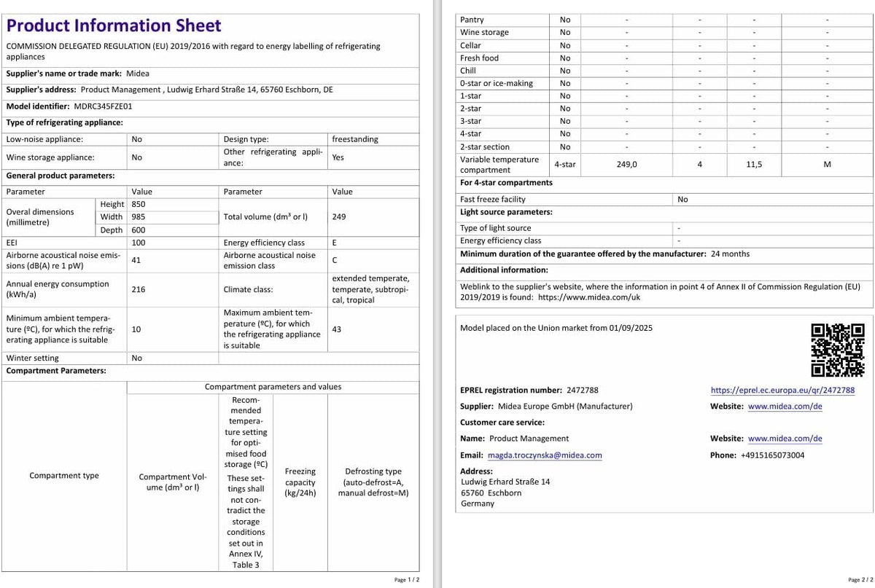
Task: Click the freezing capacity value 11,5
Action: (754, 165)
